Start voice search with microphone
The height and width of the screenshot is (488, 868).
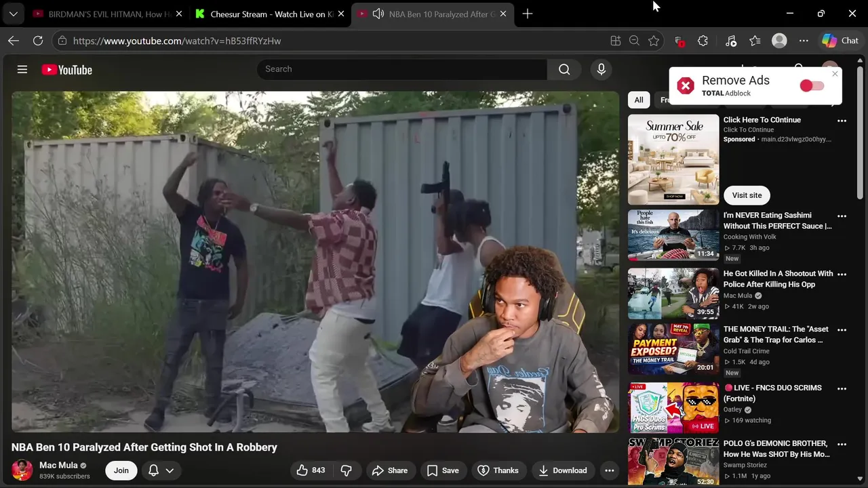click(601, 69)
